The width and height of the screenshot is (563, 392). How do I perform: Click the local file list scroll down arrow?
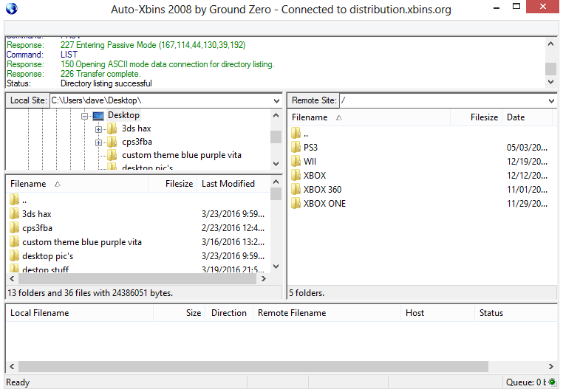coord(276,266)
